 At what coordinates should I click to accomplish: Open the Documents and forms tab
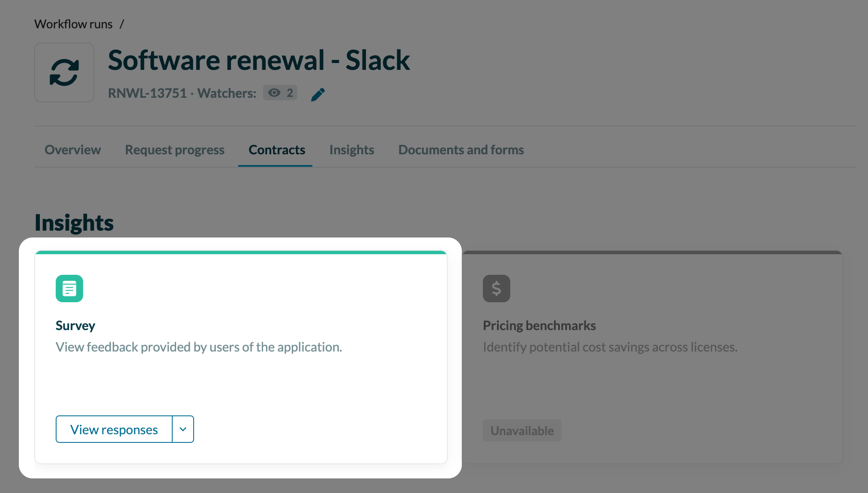click(x=461, y=150)
